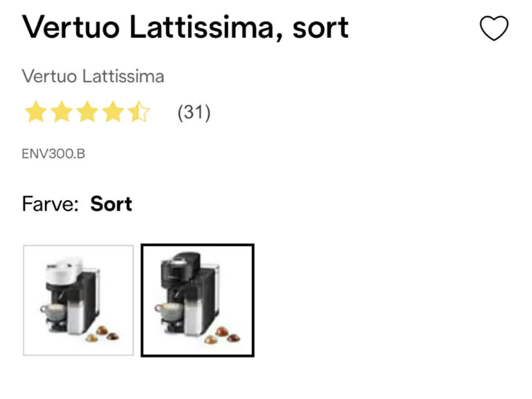Click the Sort color label
This screenshot has width=532, height=399.
pyautogui.click(x=111, y=204)
